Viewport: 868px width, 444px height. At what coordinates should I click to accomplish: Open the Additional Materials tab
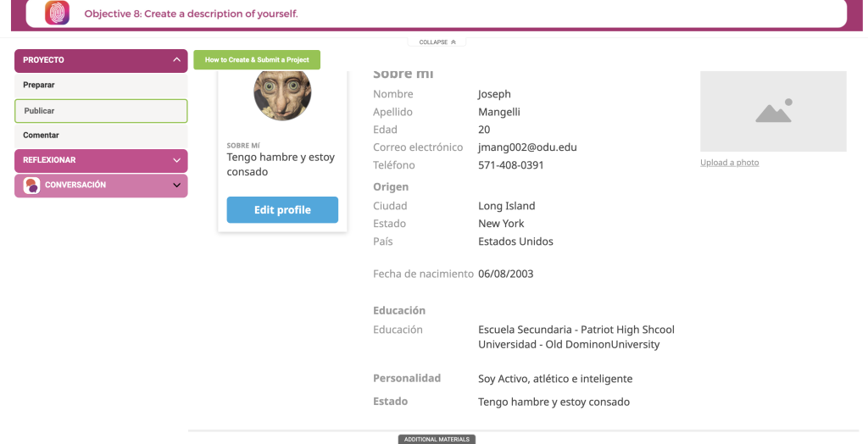[x=437, y=439]
